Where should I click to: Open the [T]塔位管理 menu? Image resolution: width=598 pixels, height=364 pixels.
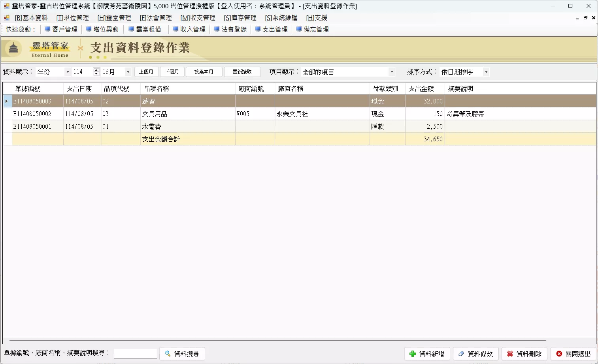[72, 18]
